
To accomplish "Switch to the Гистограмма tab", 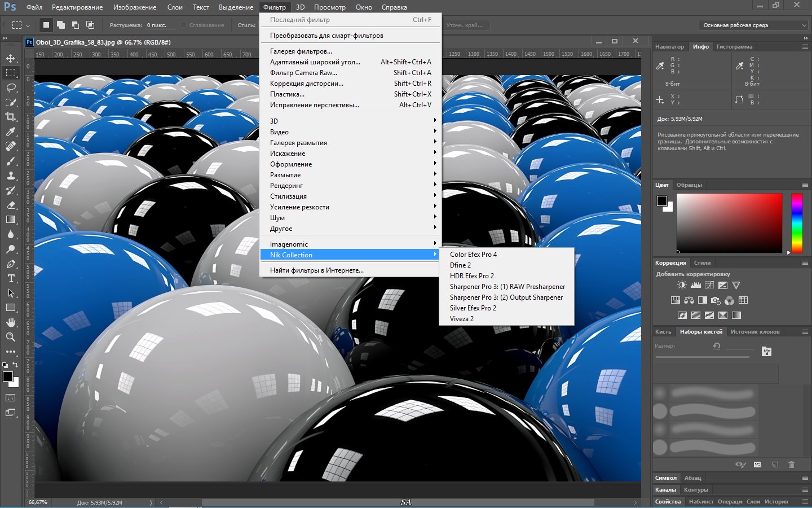I will [x=734, y=46].
